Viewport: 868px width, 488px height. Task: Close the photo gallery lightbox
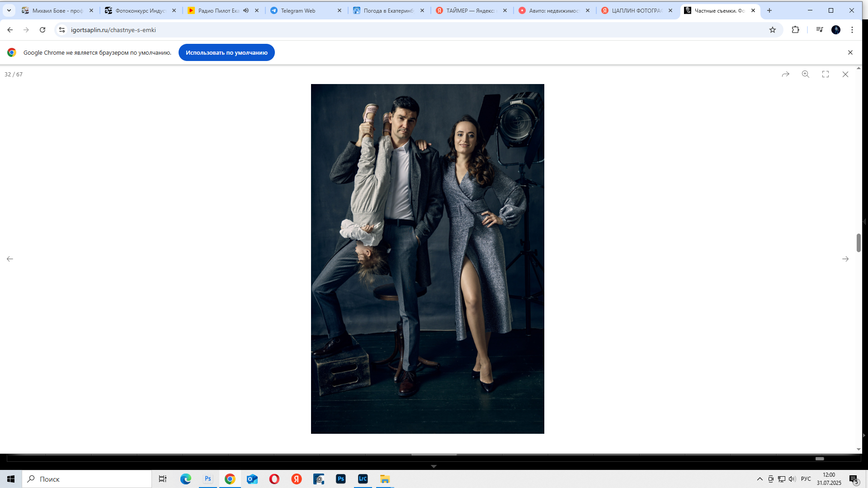click(845, 74)
